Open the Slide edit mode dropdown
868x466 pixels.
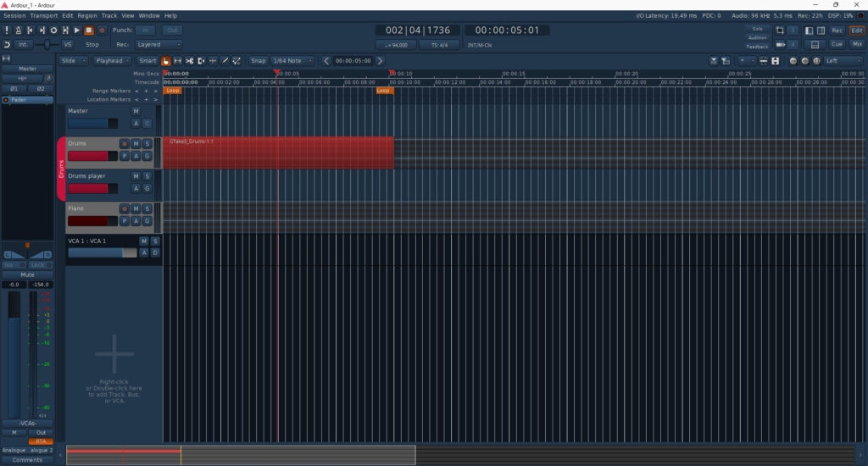coord(73,61)
